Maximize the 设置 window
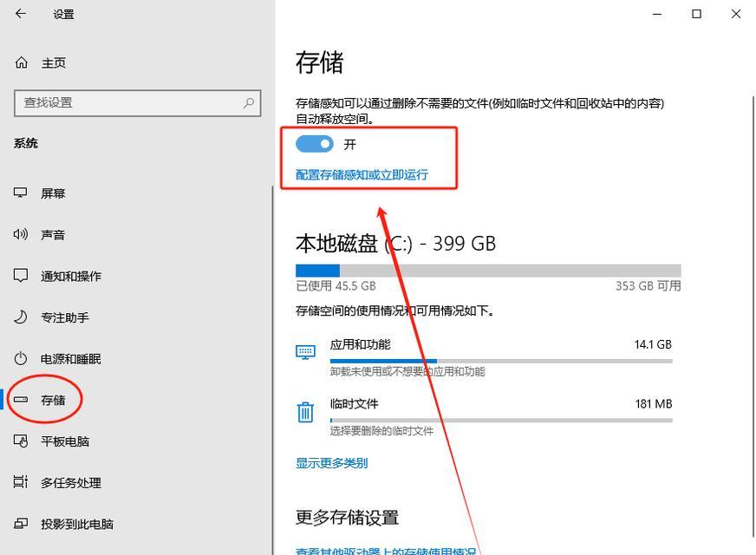 [x=696, y=14]
